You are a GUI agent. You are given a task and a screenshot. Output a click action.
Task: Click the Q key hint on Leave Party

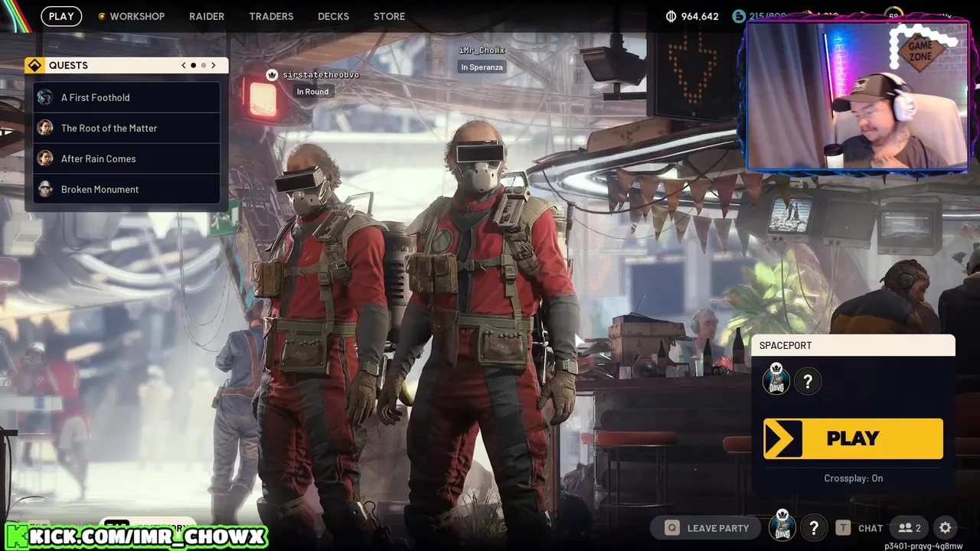click(x=672, y=528)
